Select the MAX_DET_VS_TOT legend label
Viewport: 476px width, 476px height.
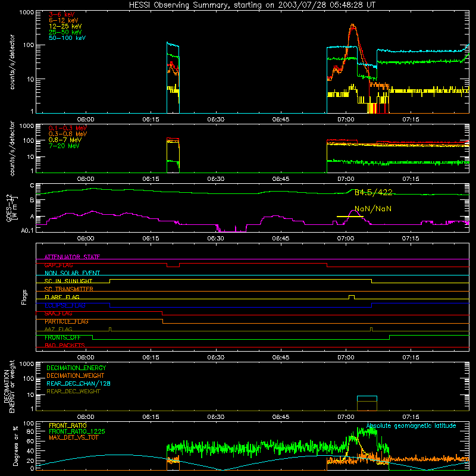coord(74,437)
